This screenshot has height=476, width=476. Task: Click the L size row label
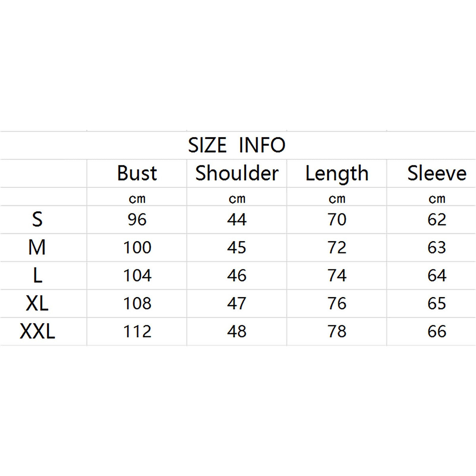coord(37,275)
